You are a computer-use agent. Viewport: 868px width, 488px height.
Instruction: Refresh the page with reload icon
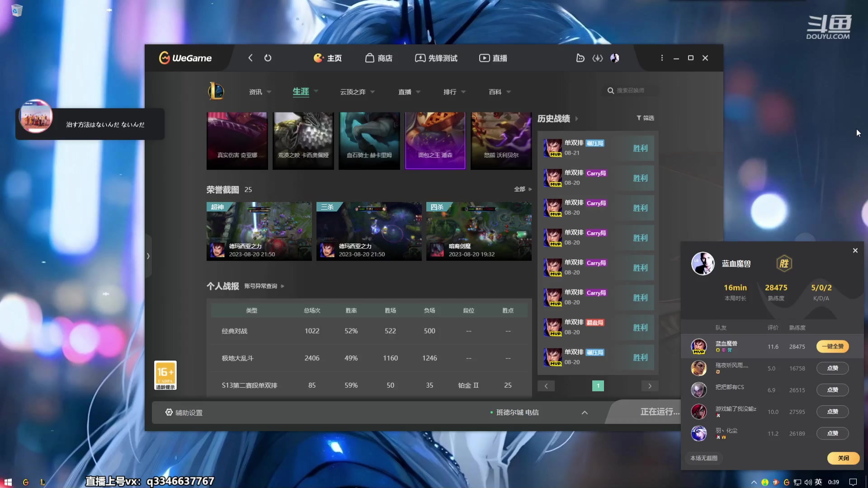[x=268, y=58]
